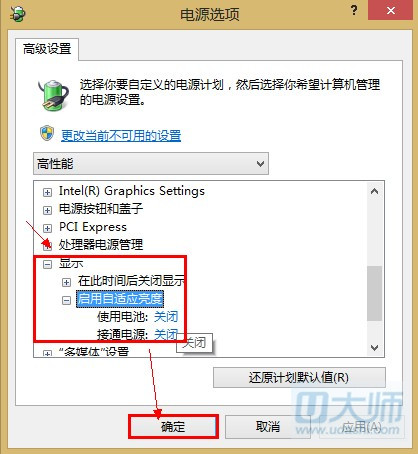This screenshot has height=454, width=418.
Task: Expand the PCI Express node
Action: point(48,228)
